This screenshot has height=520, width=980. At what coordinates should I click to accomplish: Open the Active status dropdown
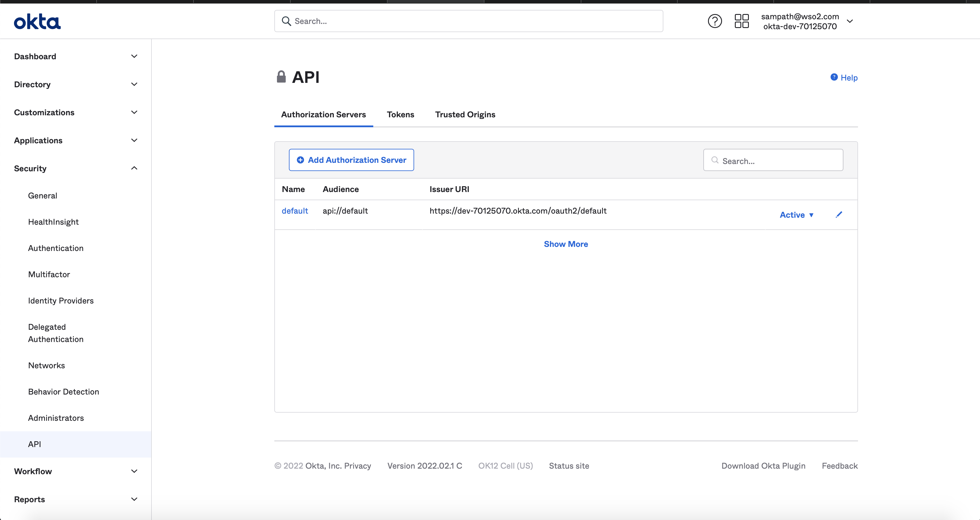(x=797, y=215)
